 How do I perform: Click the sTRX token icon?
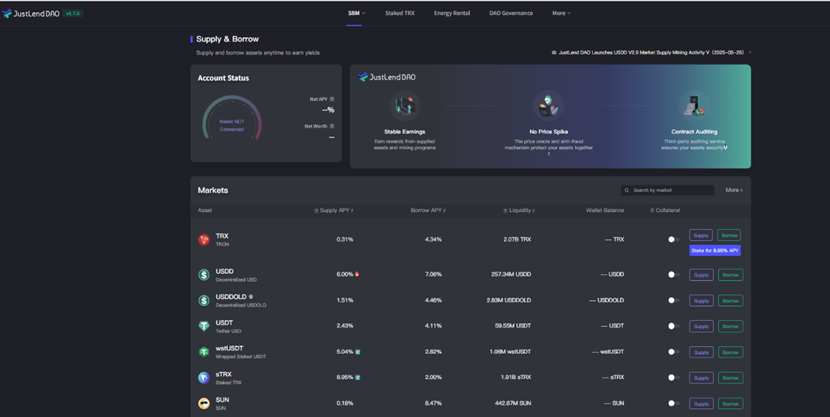tap(204, 378)
